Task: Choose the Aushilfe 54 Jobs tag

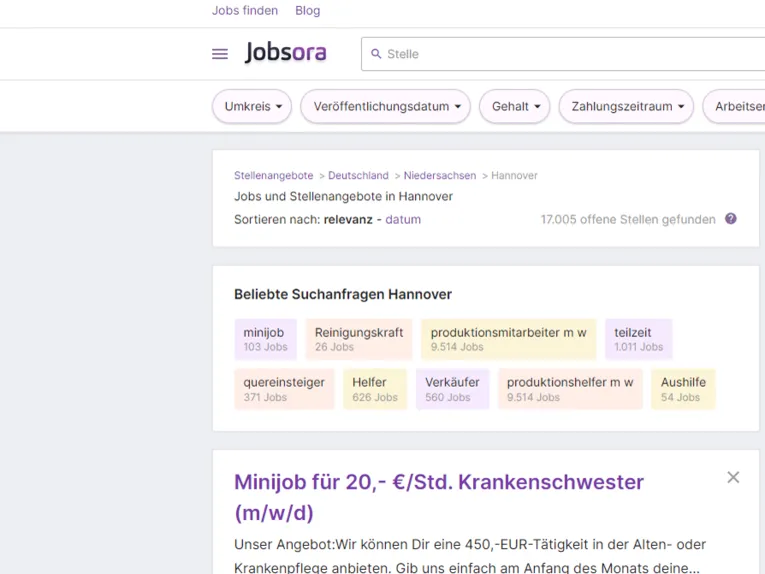Action: point(683,389)
